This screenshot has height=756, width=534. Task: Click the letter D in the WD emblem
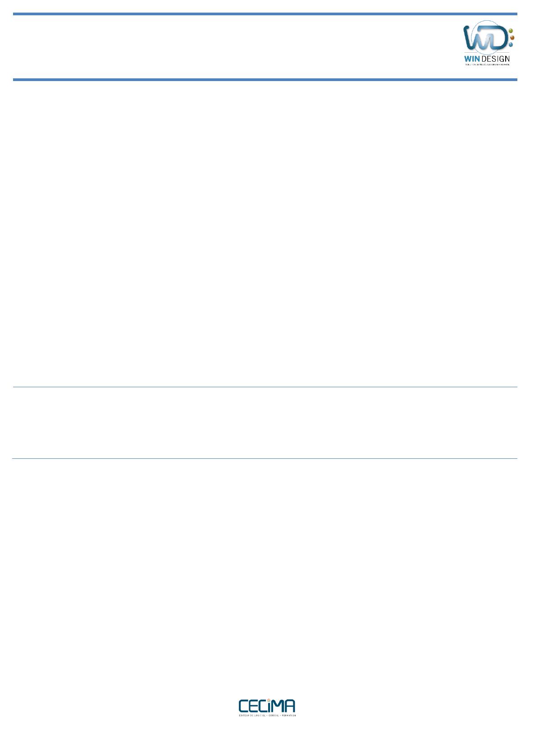click(x=493, y=38)
